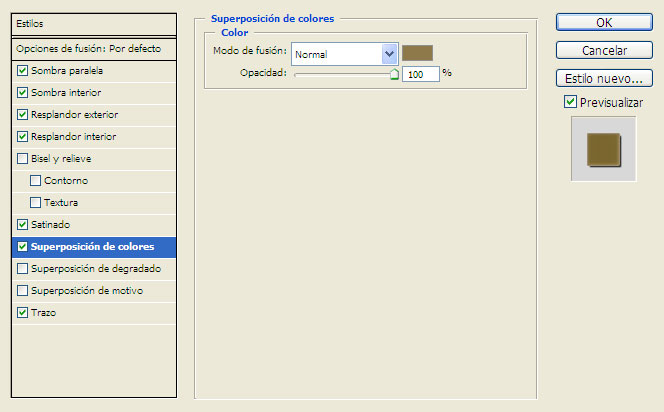Select the Sombra paralela label
The width and height of the screenshot is (664, 412).
coord(67,71)
